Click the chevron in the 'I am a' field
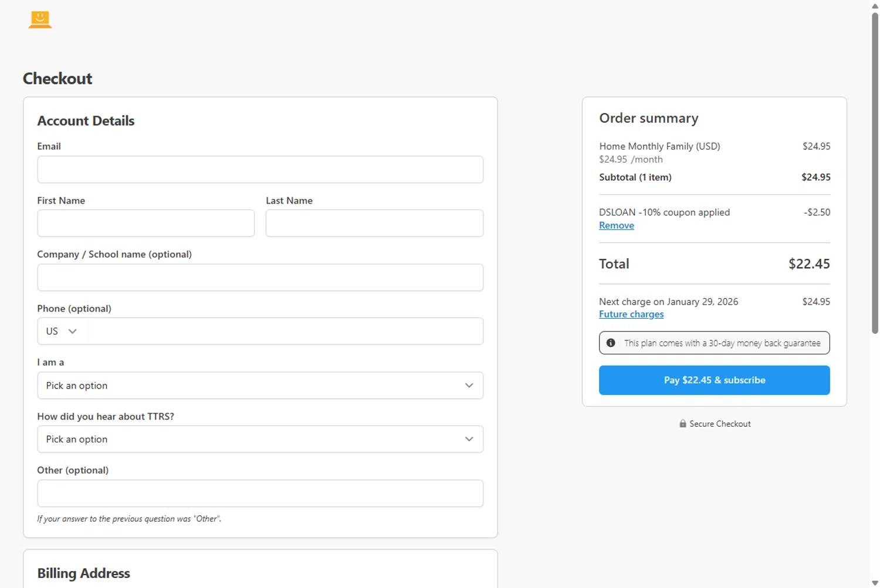The height and width of the screenshot is (588, 880). [x=469, y=386]
